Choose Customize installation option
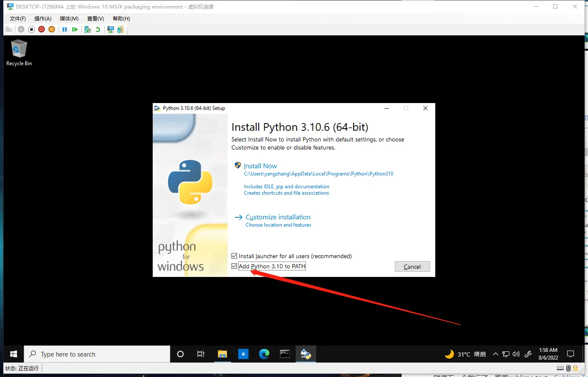The image size is (588, 377). point(277,217)
